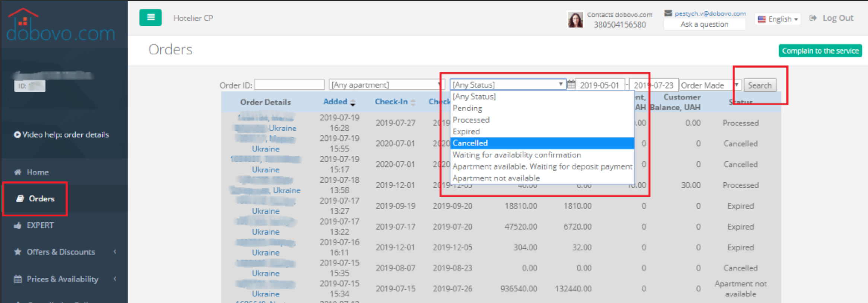The width and height of the screenshot is (868, 303).
Task: Open the pestych.v@dobovo.com email link
Action: coord(710,13)
